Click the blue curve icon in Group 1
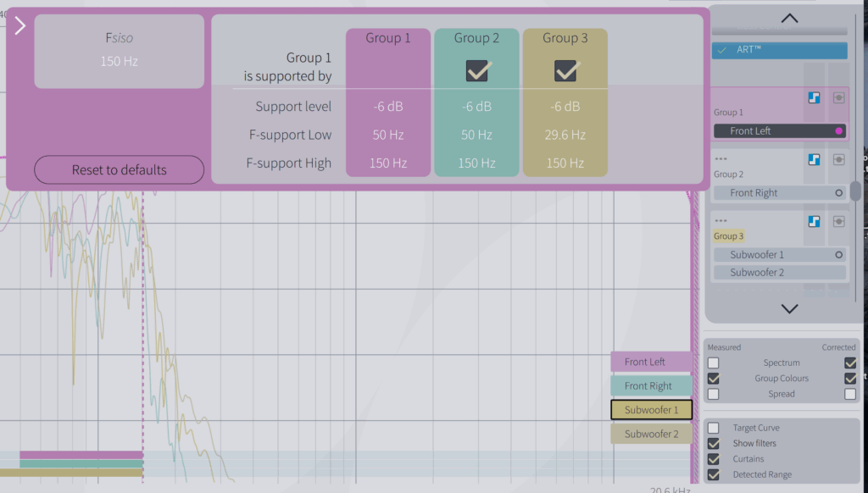This screenshot has height=493, width=868. pos(814,97)
